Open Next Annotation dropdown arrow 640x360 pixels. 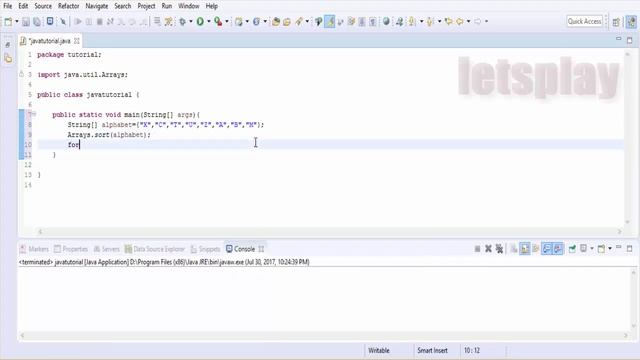pos(421,22)
